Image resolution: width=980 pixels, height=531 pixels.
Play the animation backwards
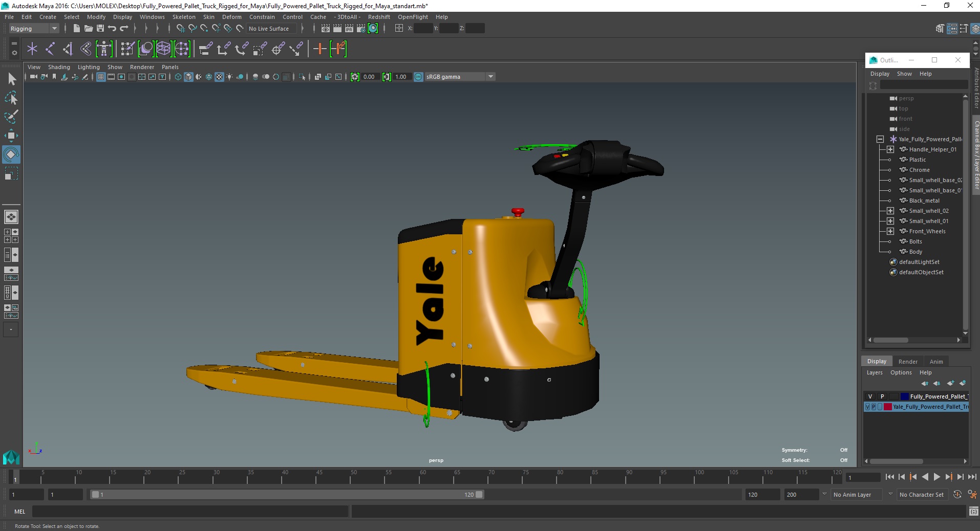(925, 477)
